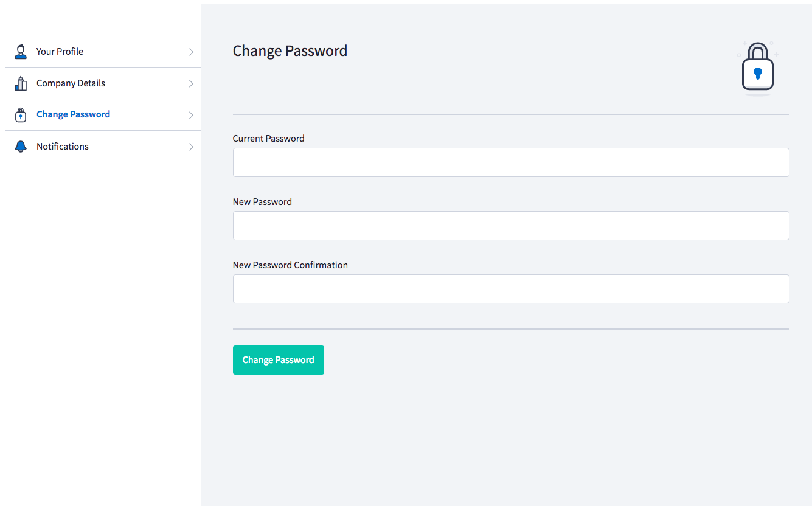
Task: Click the New Password Confirmation field
Action: (x=511, y=288)
